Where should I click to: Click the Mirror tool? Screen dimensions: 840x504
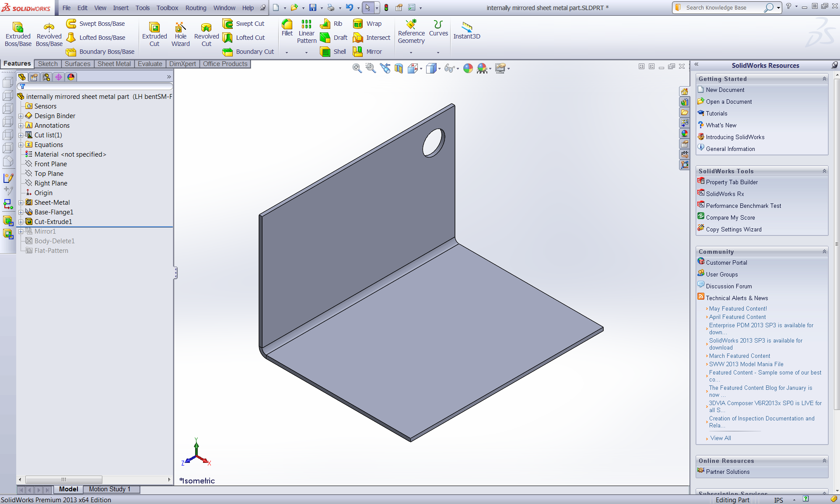click(367, 52)
